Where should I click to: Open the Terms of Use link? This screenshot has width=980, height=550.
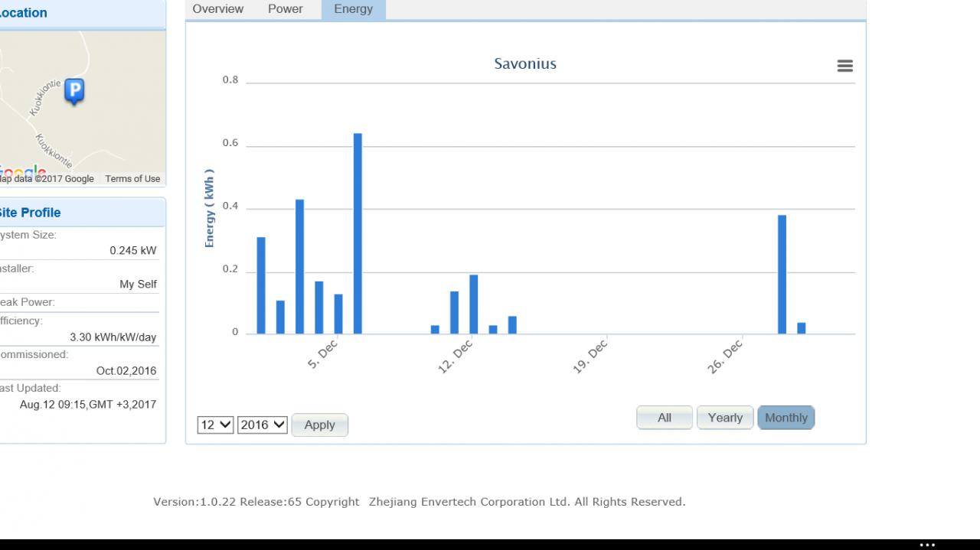point(132,179)
